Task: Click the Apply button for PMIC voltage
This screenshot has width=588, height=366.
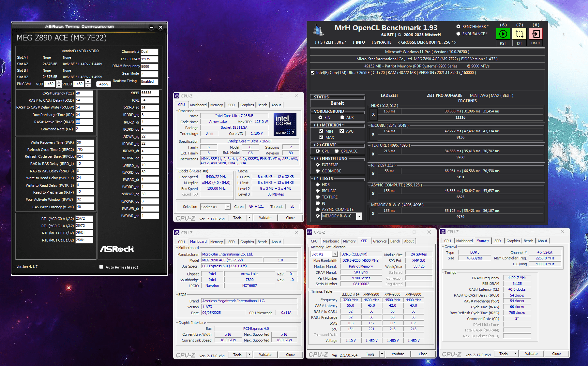Action: click(x=103, y=84)
